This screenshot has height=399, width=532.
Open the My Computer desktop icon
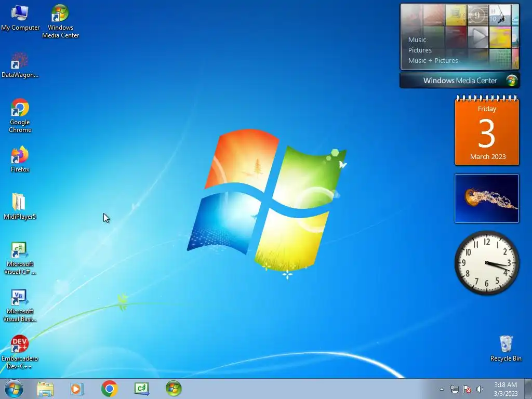click(x=20, y=18)
